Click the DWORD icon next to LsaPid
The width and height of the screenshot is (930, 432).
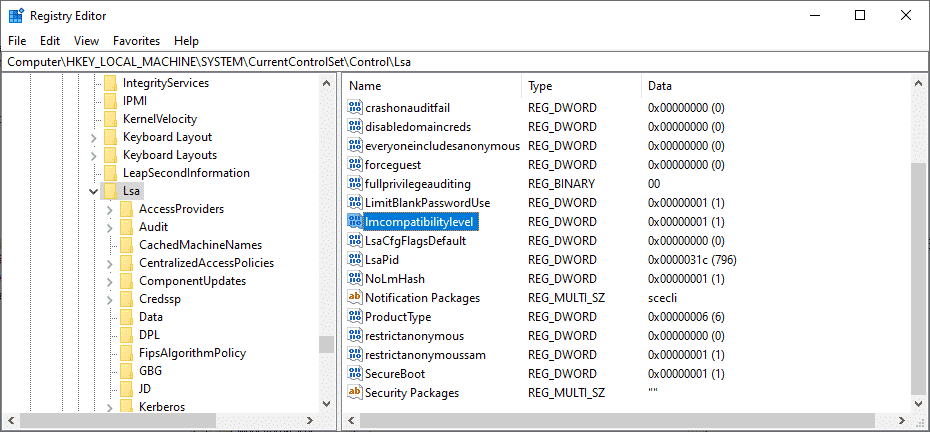pos(355,260)
